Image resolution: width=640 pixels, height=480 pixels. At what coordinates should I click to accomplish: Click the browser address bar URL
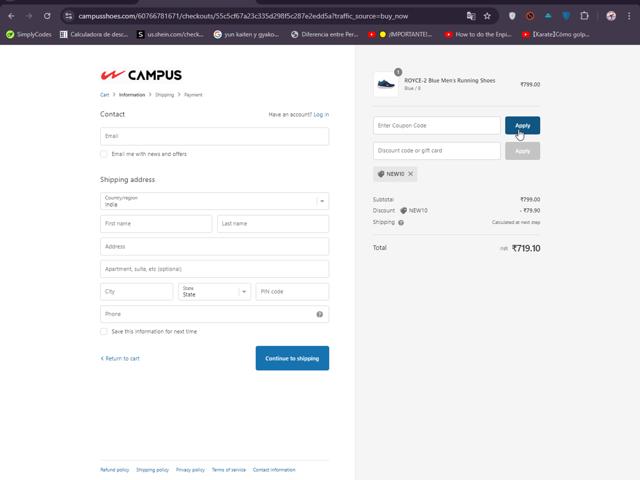coord(243,16)
